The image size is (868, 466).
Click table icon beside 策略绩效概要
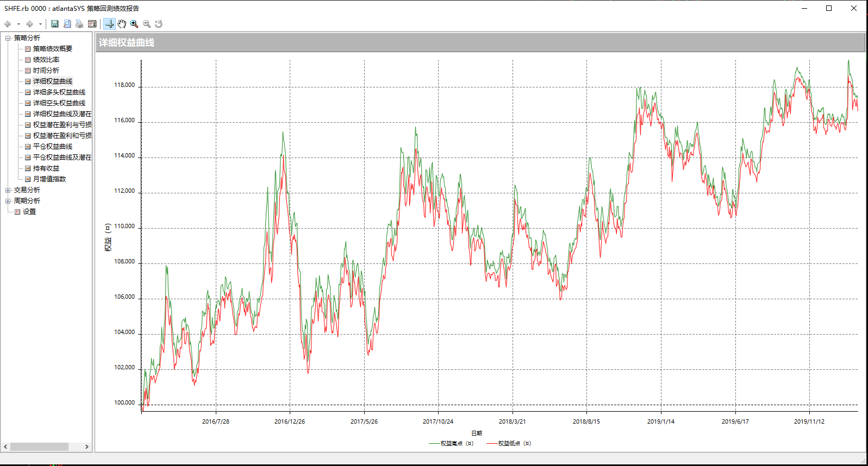tap(28, 49)
